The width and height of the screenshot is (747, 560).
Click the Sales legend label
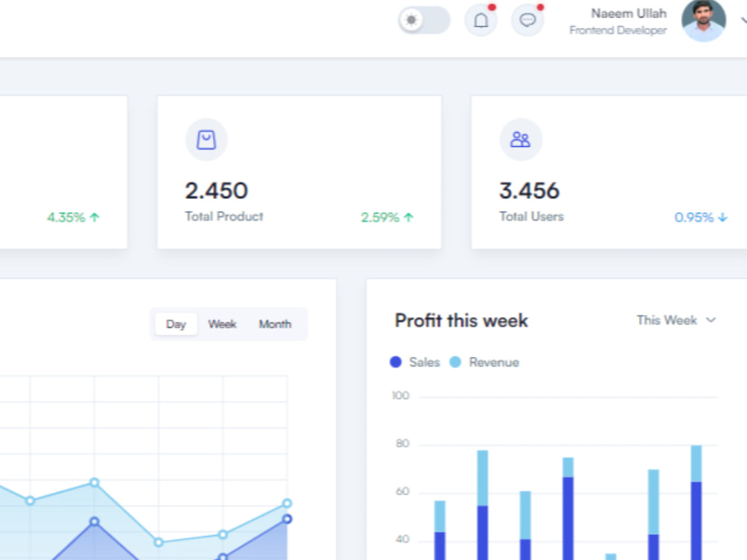424,362
